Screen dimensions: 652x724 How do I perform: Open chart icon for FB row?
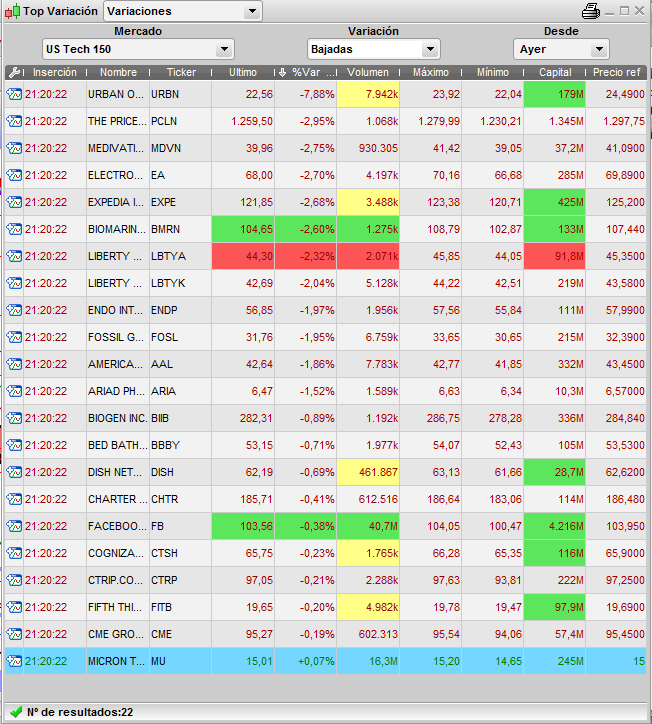[x=14, y=526]
